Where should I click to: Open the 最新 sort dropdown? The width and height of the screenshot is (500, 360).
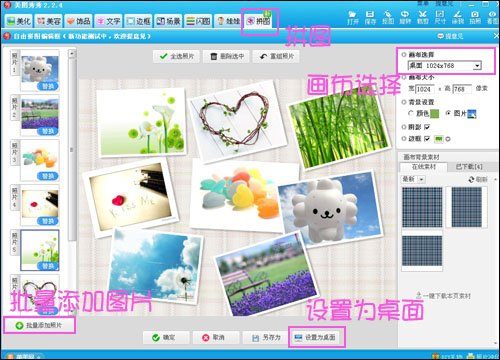click(413, 179)
